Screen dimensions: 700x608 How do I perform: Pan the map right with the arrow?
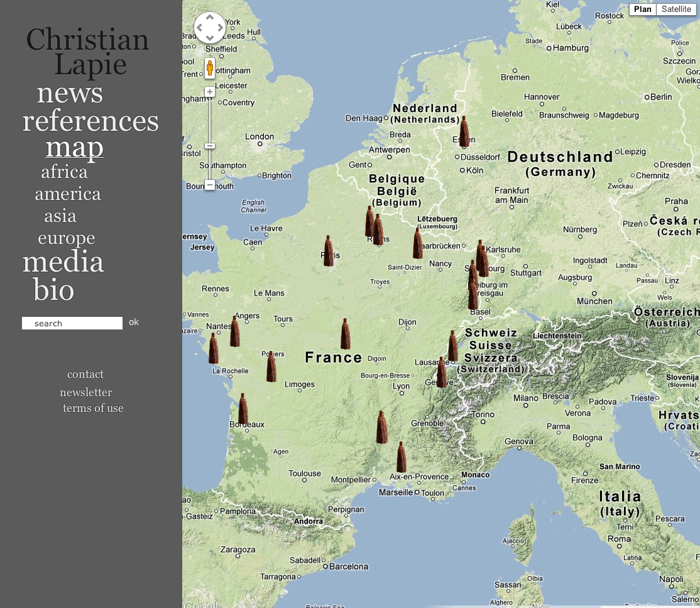point(220,28)
